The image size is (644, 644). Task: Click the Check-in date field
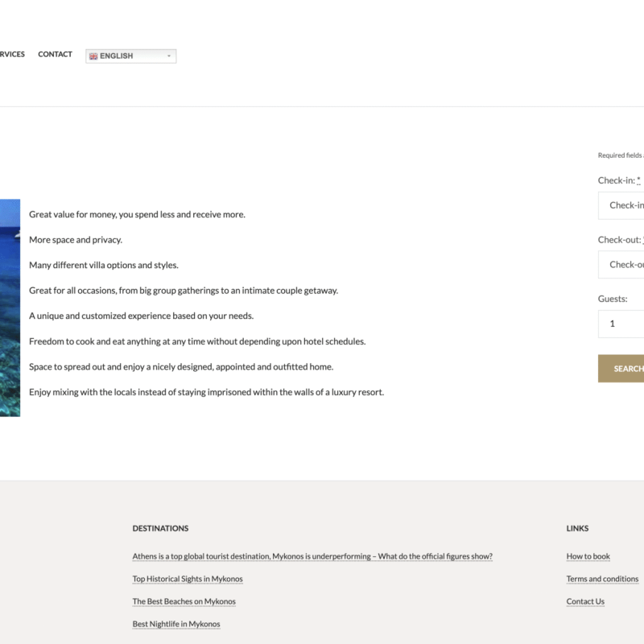pos(624,205)
